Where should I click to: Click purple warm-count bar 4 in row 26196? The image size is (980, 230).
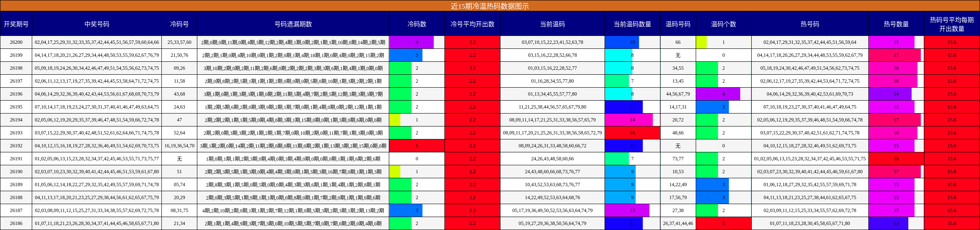[718, 94]
